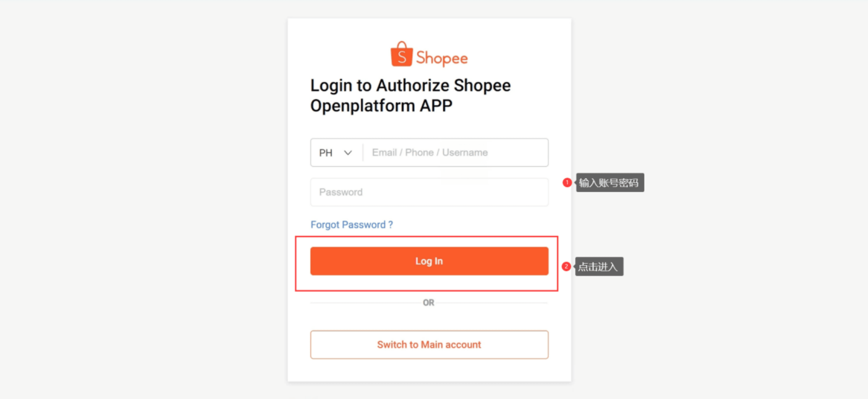Expand the chevron arrow beside PH
The width and height of the screenshot is (868, 399).
pyautogui.click(x=348, y=153)
